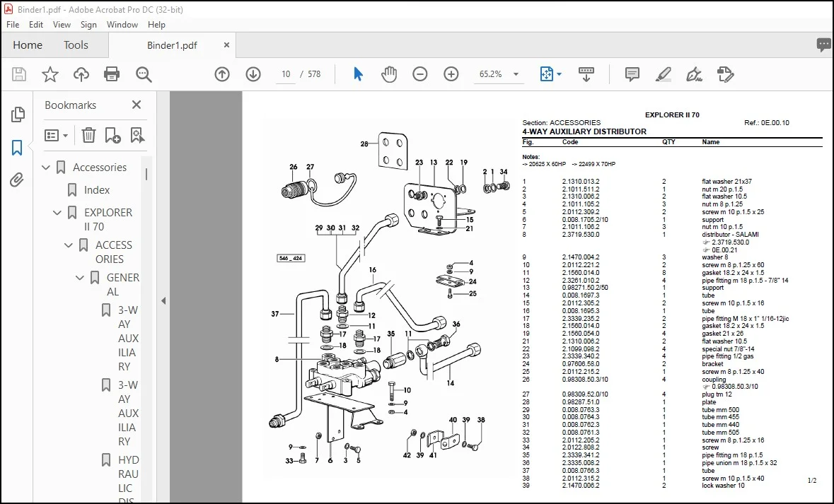Open the chat comments icon top right
This screenshot has width=834, height=504.
click(x=824, y=45)
